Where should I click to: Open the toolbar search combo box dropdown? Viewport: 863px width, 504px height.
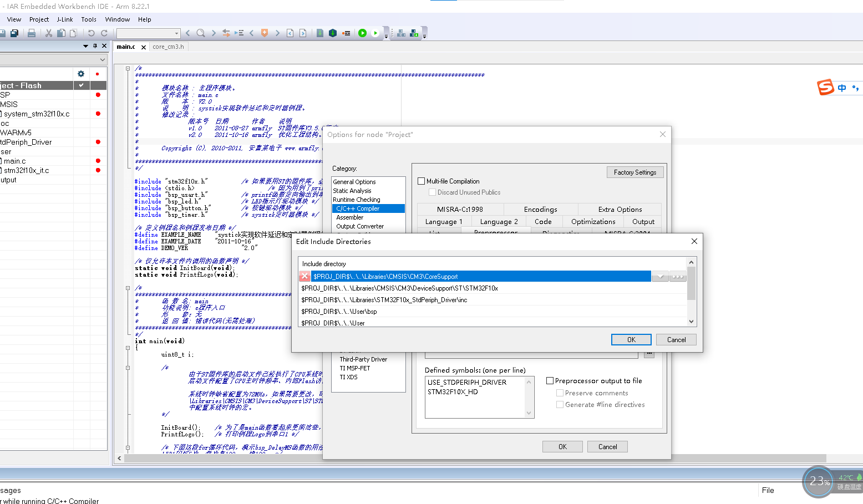(177, 33)
